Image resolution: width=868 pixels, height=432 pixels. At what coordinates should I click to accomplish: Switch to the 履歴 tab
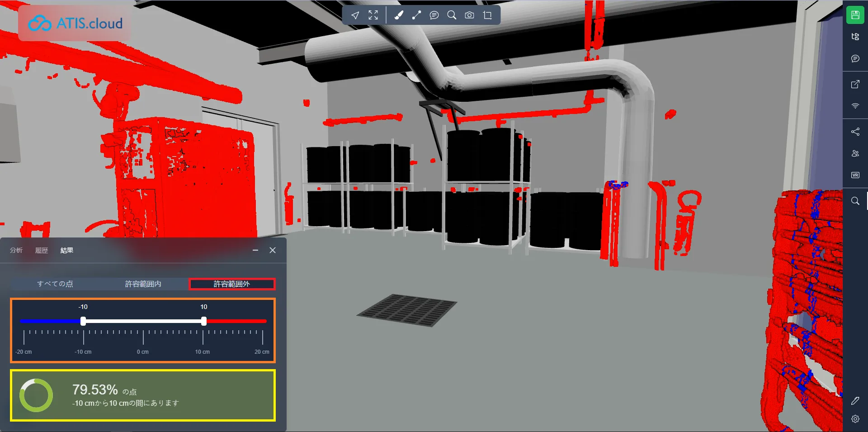42,250
